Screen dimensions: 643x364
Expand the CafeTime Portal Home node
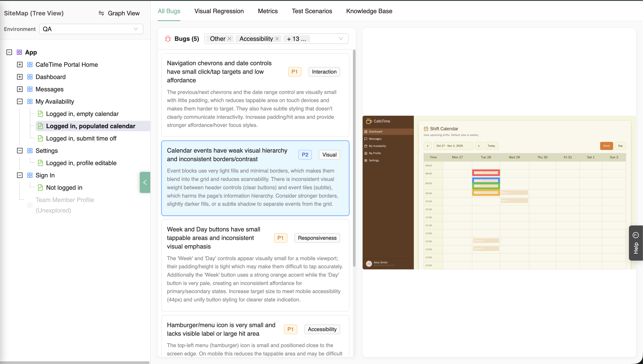(x=20, y=65)
